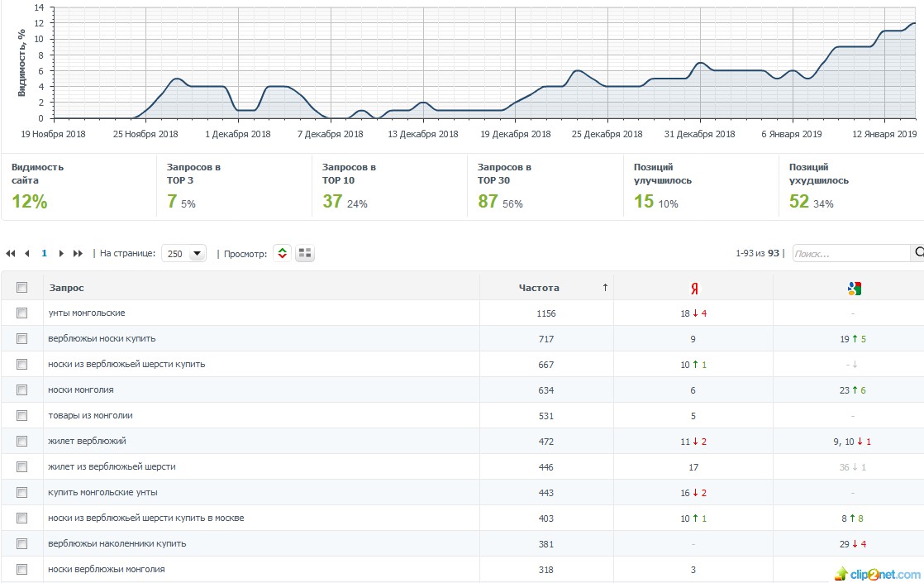Open 'Позиций улучшилось' summary card
The width and height of the screenshot is (924, 583).
[701, 186]
